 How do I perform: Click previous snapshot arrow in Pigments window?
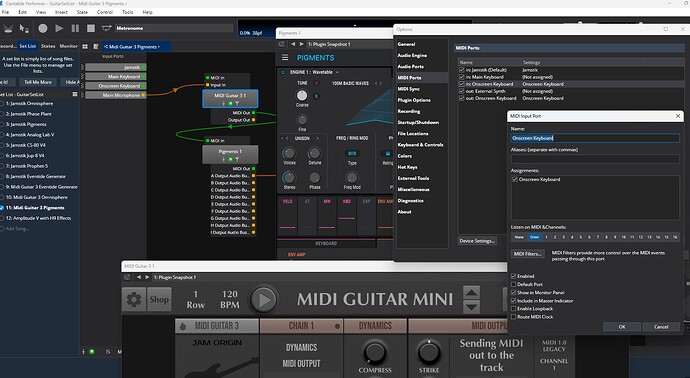293,44
